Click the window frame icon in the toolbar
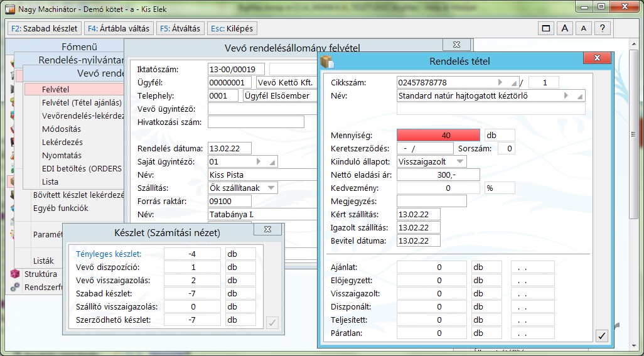The width and height of the screenshot is (644, 356). tap(546, 28)
